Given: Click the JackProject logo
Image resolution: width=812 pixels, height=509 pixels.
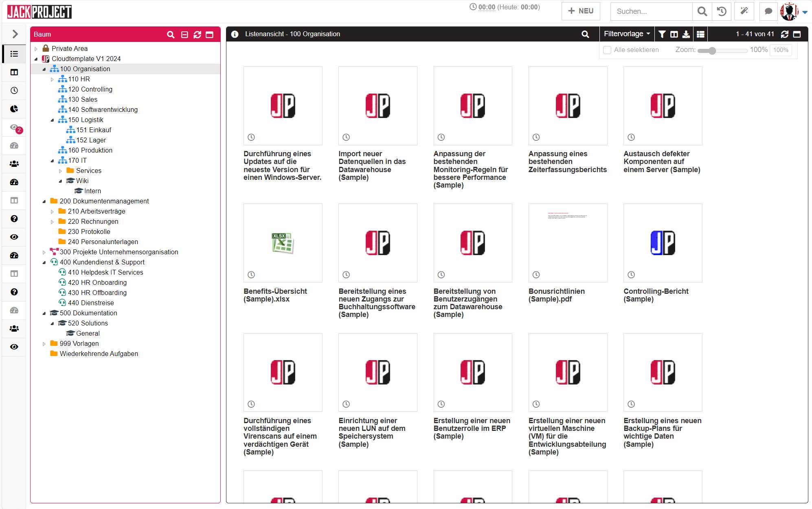Looking at the screenshot, I should [x=40, y=12].
